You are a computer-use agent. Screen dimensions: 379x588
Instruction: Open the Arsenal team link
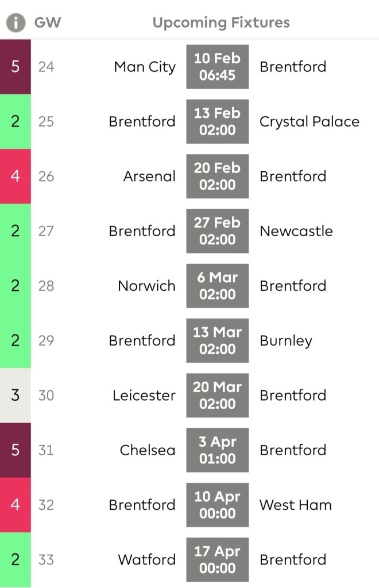[149, 176]
